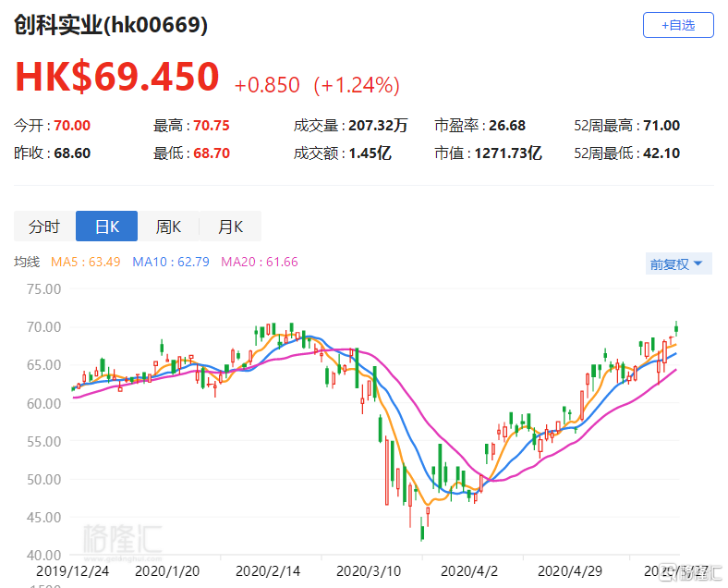Click the 成交量 value 207.32万
Viewport: 728px width, 588px height.
click(x=378, y=126)
